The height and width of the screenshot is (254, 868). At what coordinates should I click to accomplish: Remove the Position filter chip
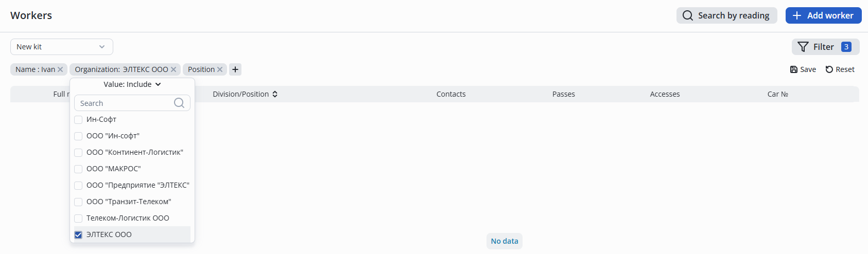[220, 69]
